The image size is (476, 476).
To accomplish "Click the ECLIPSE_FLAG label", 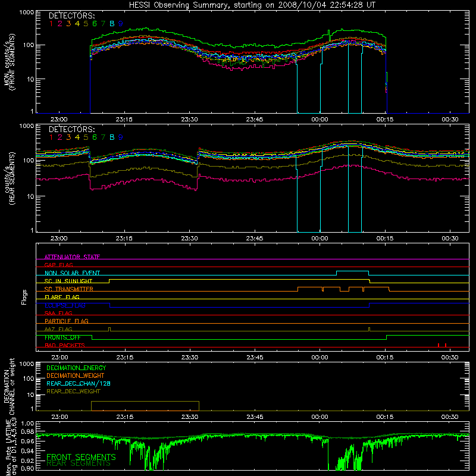I will pos(65,305).
